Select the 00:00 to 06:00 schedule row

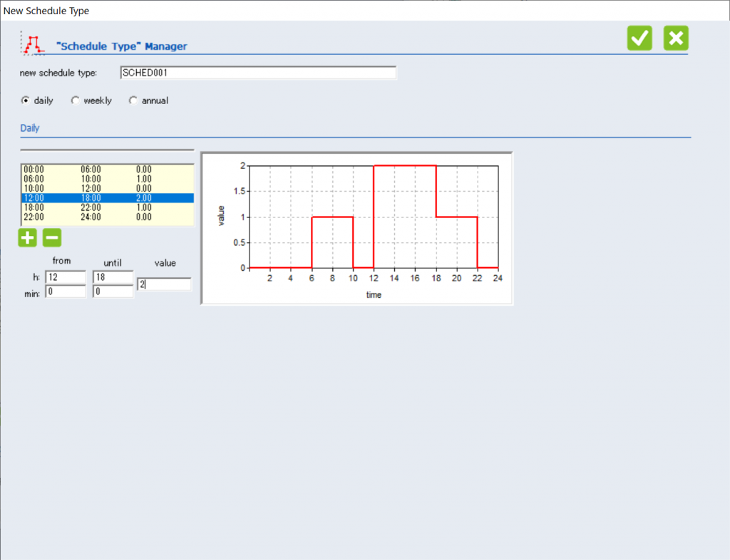pyautogui.click(x=107, y=170)
